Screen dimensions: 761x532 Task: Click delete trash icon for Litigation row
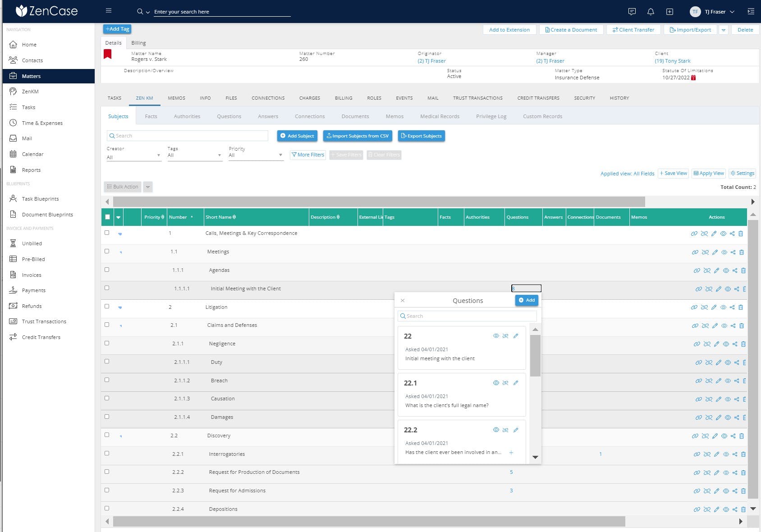click(740, 307)
